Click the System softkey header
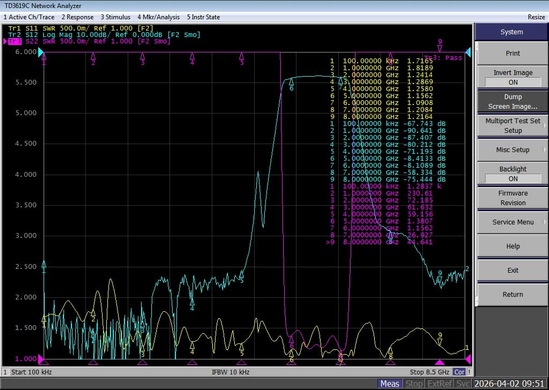Image resolution: width=549 pixels, height=390 pixels. (x=512, y=32)
